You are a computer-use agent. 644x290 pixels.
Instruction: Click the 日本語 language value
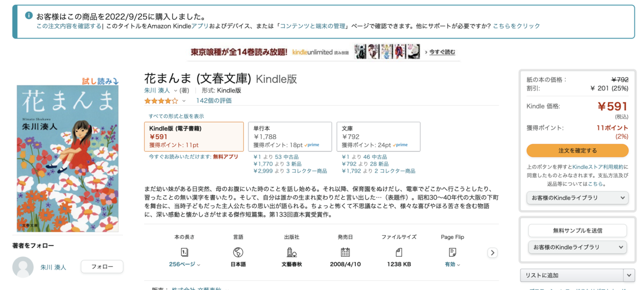(238, 264)
